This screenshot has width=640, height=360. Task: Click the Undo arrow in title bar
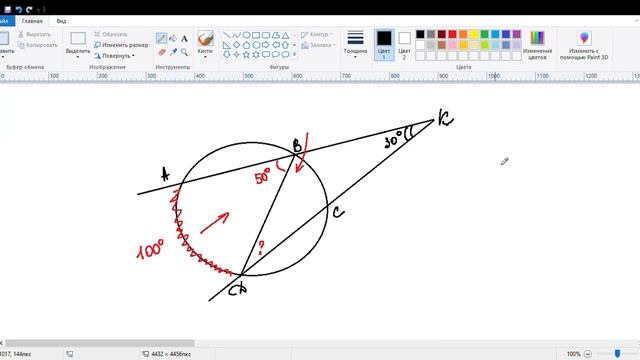pyautogui.click(x=18, y=9)
